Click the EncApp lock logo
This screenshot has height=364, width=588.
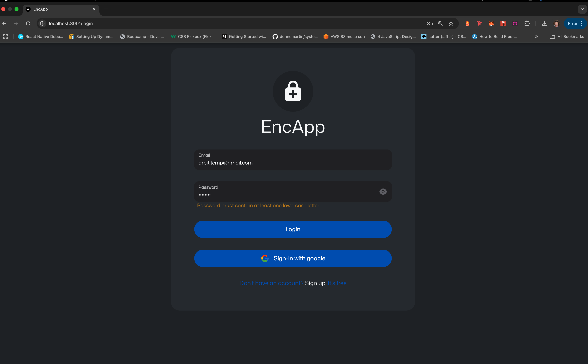pos(293,91)
